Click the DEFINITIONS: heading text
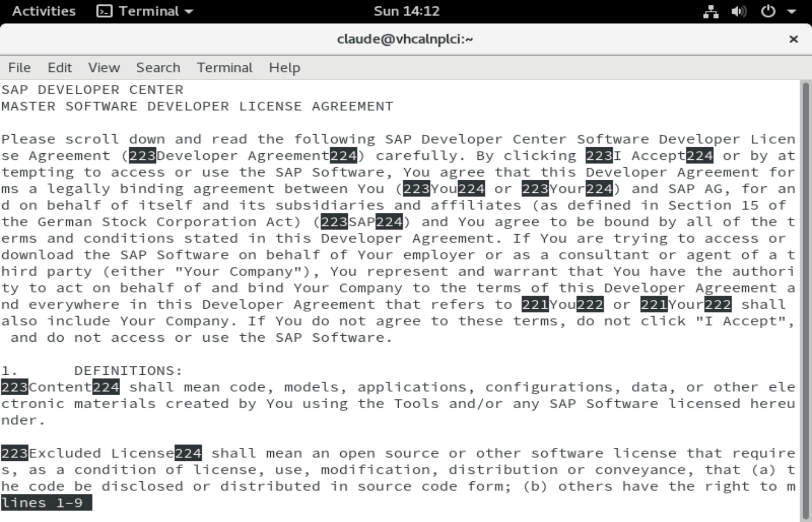This screenshot has width=812, height=522. click(128, 371)
